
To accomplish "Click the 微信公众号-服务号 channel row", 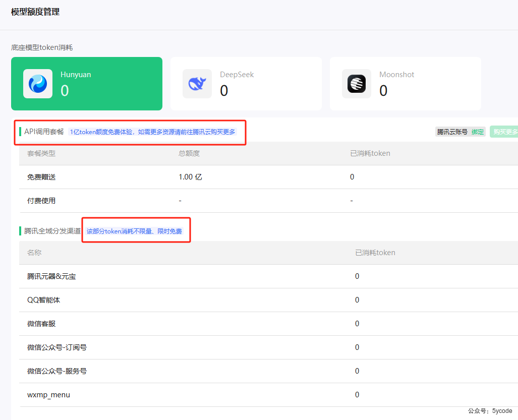I will tap(268, 372).
